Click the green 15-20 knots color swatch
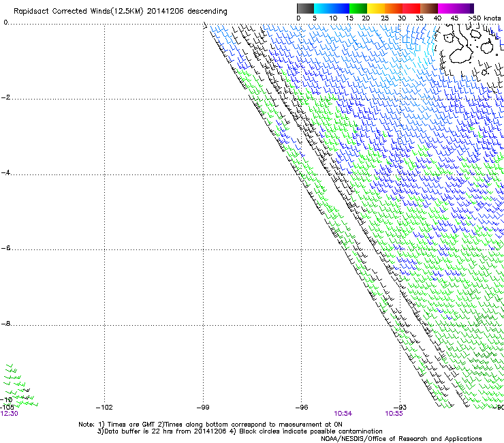 tap(358, 8)
